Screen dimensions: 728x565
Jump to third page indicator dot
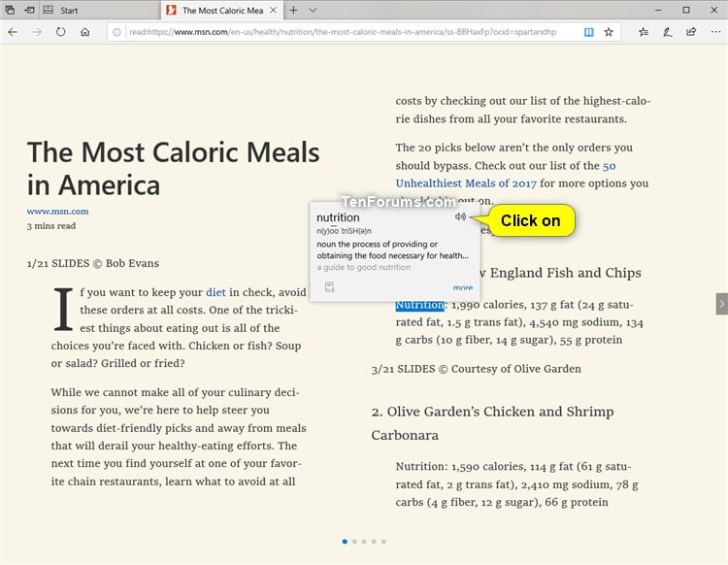pyautogui.click(x=364, y=542)
